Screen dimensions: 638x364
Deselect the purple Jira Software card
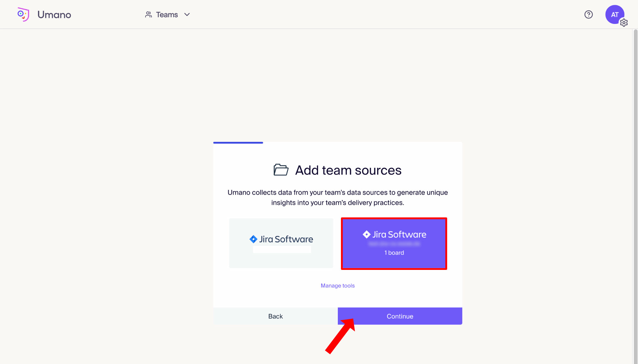(x=394, y=244)
